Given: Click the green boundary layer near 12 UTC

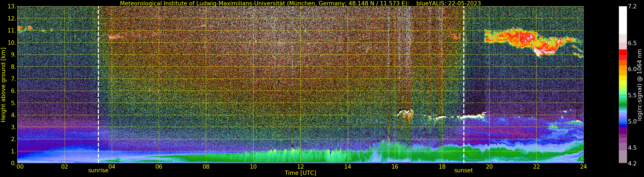Looking at the screenshot, I should pos(300,156).
